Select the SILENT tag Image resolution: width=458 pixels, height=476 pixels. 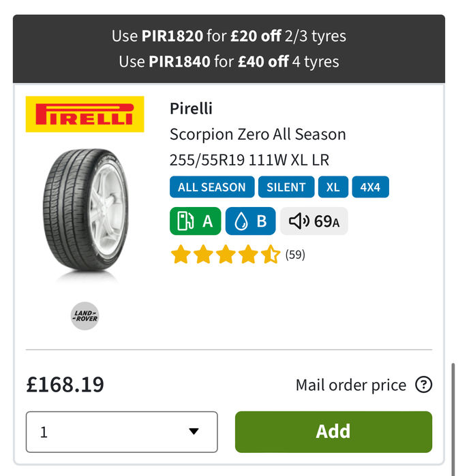pyautogui.click(x=286, y=187)
